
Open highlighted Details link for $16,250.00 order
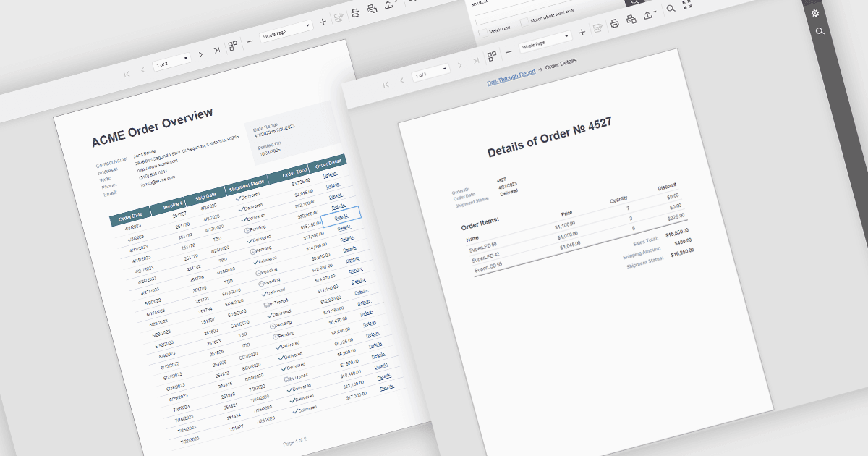pyautogui.click(x=341, y=216)
